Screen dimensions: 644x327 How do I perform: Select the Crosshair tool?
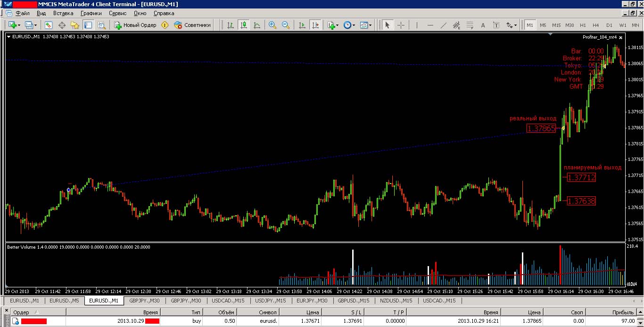401,25
